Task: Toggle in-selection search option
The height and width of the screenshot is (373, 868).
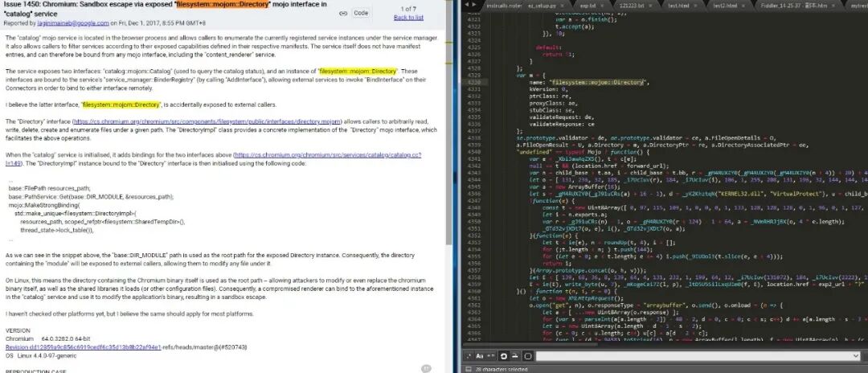Action: 515,356
